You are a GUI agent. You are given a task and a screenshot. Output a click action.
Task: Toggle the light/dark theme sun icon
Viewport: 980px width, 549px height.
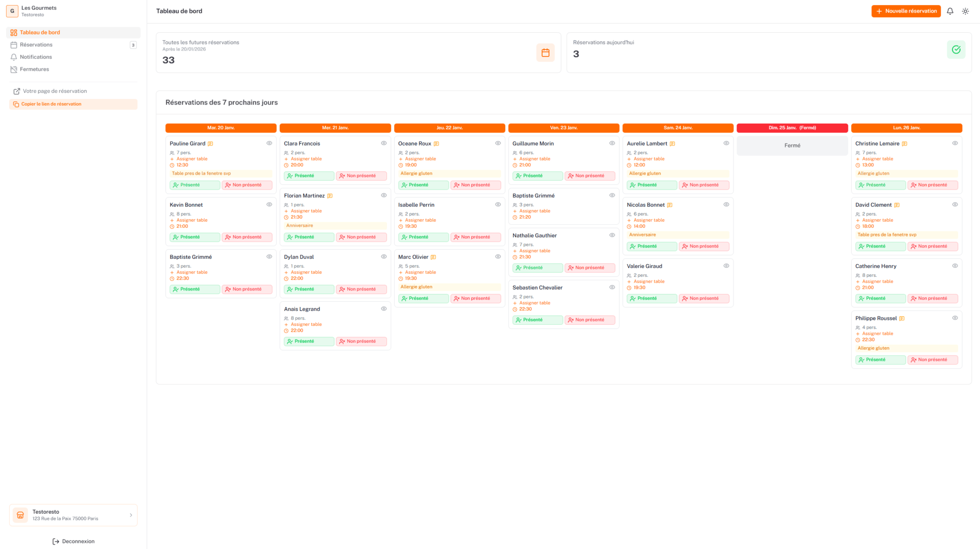[965, 11]
